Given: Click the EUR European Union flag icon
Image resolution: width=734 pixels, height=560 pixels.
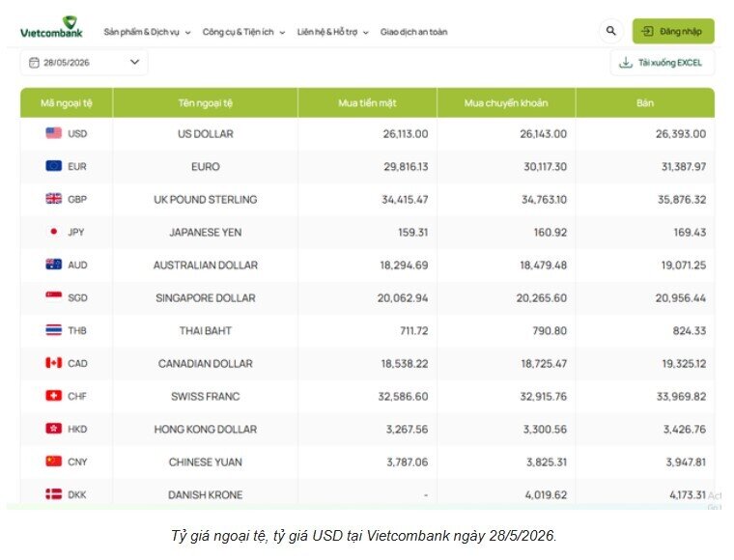Looking at the screenshot, I should click(54, 166).
